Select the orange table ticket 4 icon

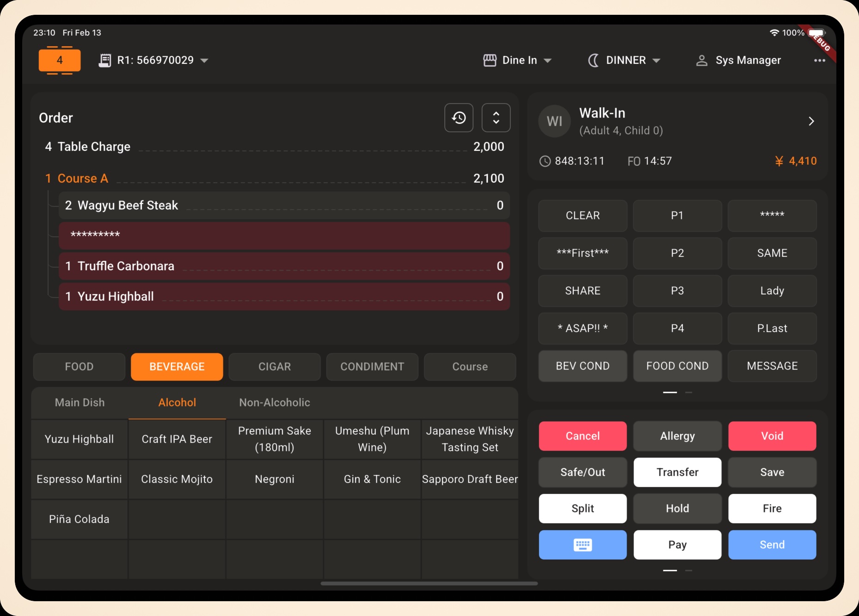click(59, 60)
